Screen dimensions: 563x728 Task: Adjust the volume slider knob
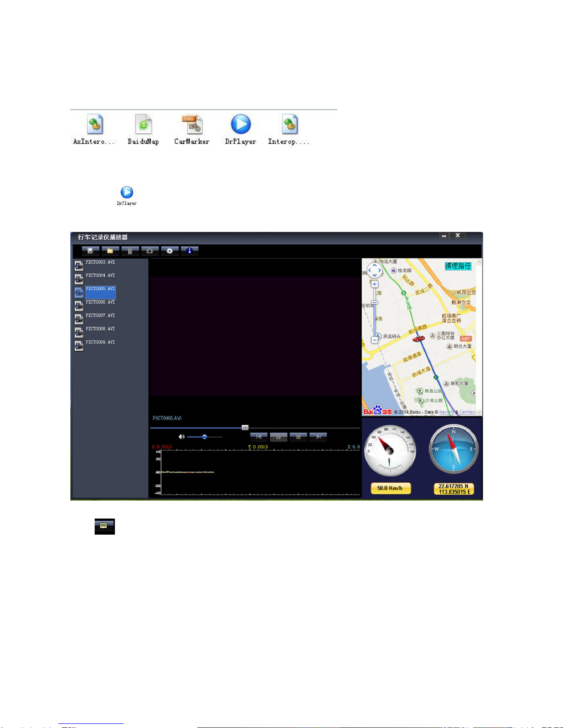[x=205, y=437]
